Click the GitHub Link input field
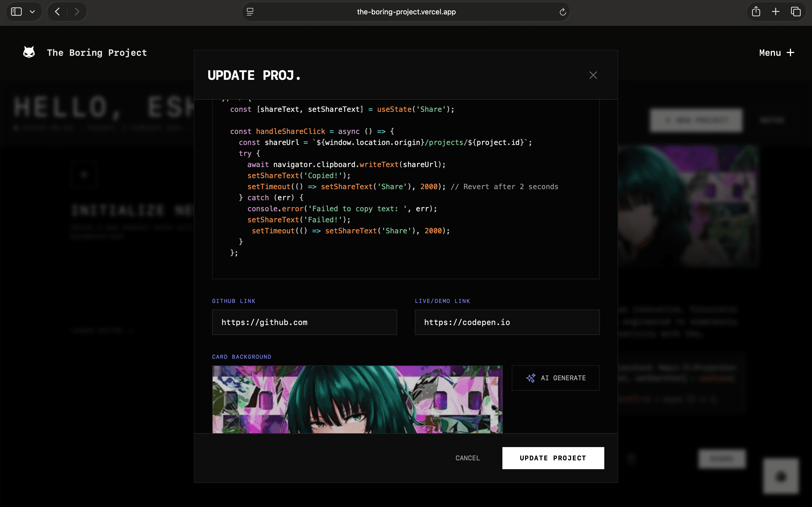 point(305,322)
